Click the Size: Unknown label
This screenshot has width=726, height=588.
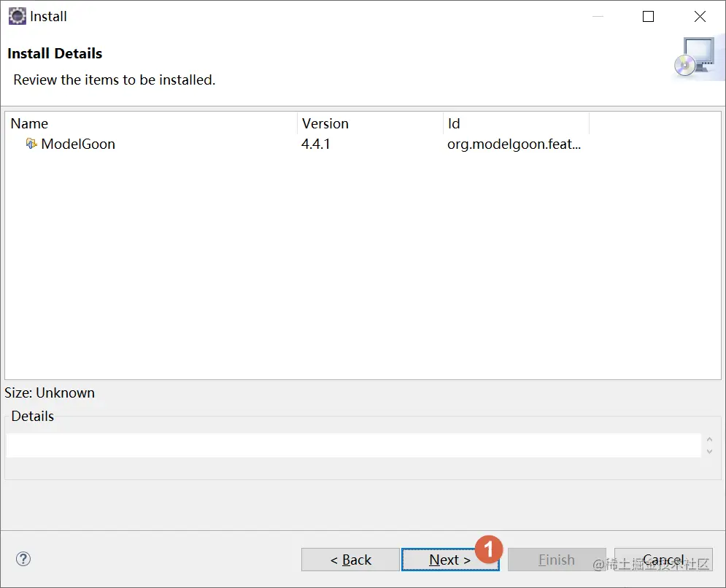coord(50,392)
